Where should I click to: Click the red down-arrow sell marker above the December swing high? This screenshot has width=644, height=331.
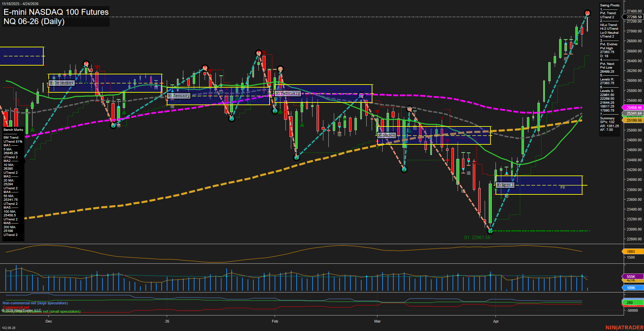tap(97, 67)
